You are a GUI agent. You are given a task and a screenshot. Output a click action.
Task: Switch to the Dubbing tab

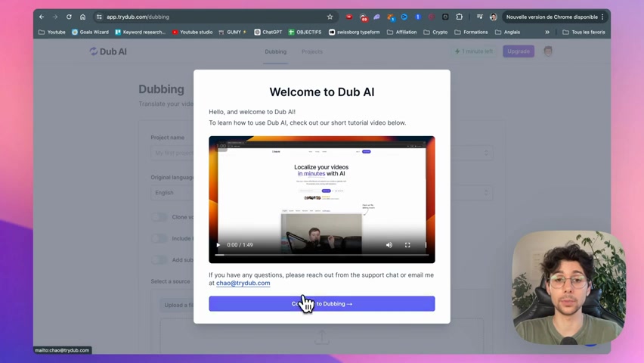[x=276, y=51]
